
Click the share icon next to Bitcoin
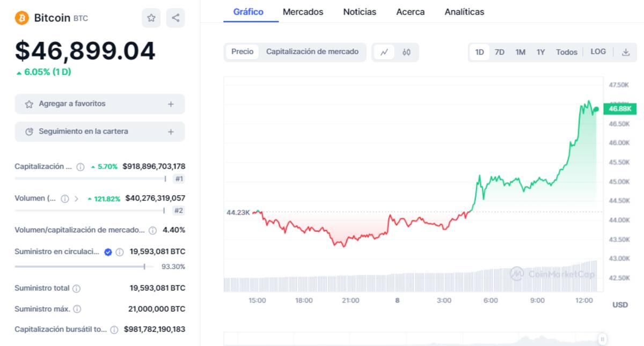click(x=175, y=18)
